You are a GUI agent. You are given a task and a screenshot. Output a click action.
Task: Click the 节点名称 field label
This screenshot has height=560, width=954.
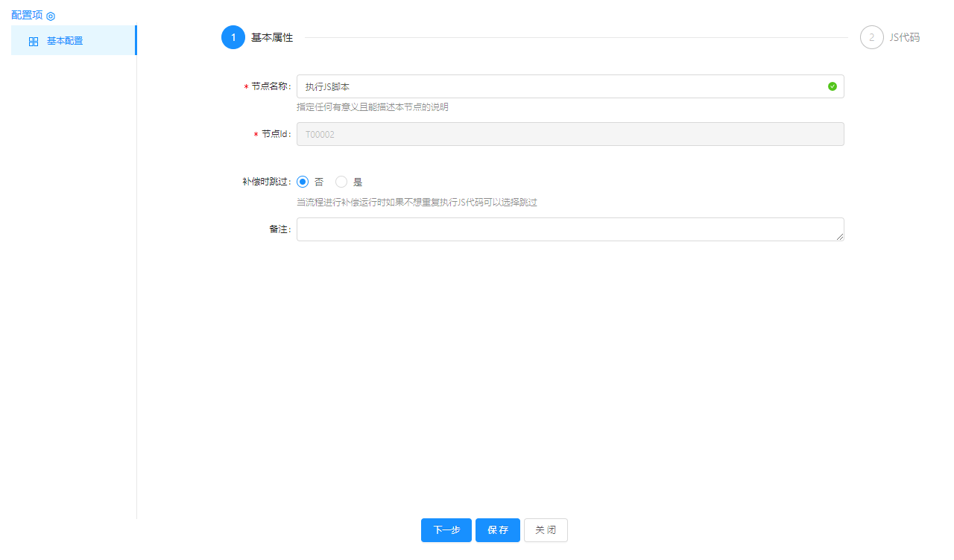270,86
